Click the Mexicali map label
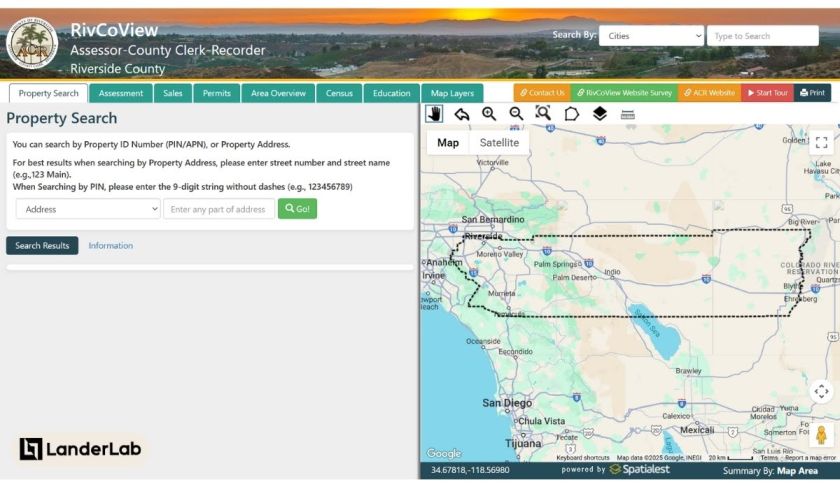This screenshot has width=840, height=489. (x=697, y=430)
